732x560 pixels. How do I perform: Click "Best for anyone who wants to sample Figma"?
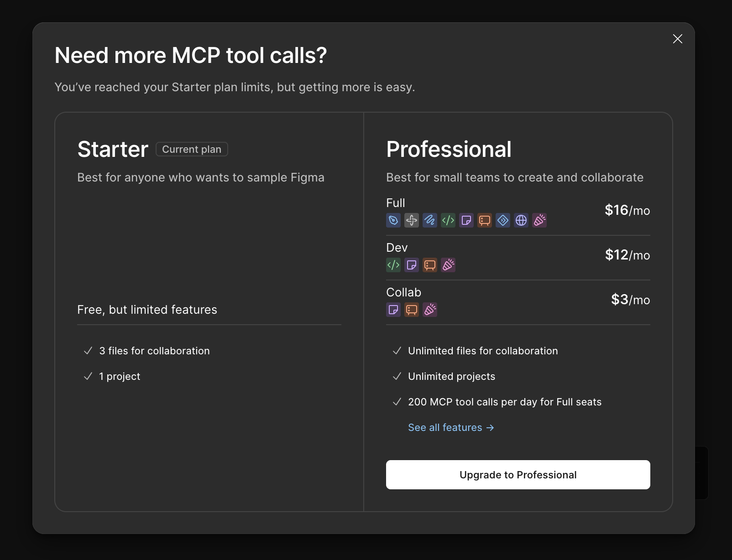pyautogui.click(x=201, y=177)
